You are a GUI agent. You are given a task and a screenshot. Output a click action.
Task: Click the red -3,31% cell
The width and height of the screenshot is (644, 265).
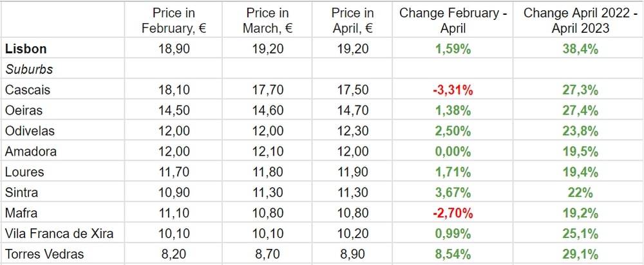[452, 90]
